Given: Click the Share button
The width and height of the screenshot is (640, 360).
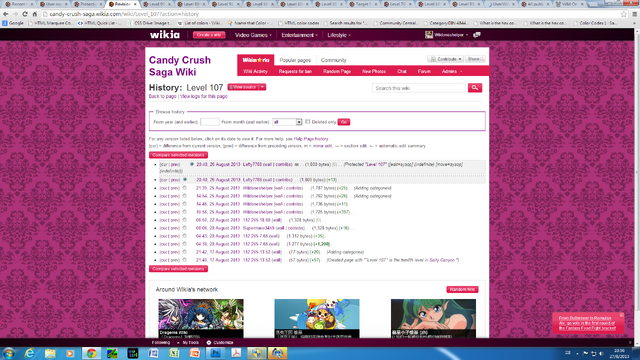Looking at the screenshot, I should tap(475, 59).
